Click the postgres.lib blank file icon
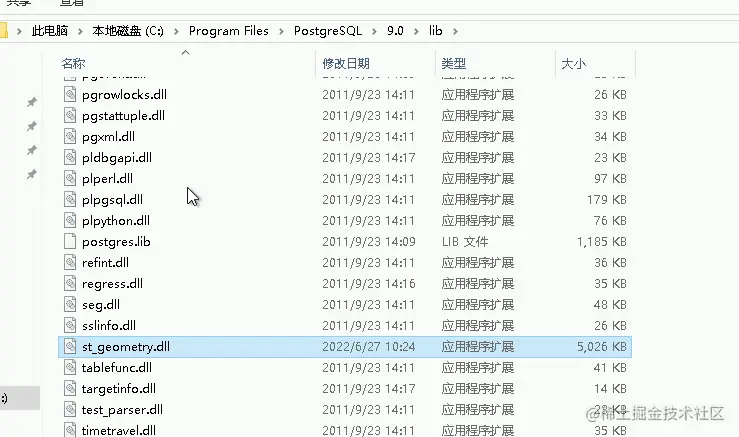The width and height of the screenshot is (739, 437). pos(70,241)
